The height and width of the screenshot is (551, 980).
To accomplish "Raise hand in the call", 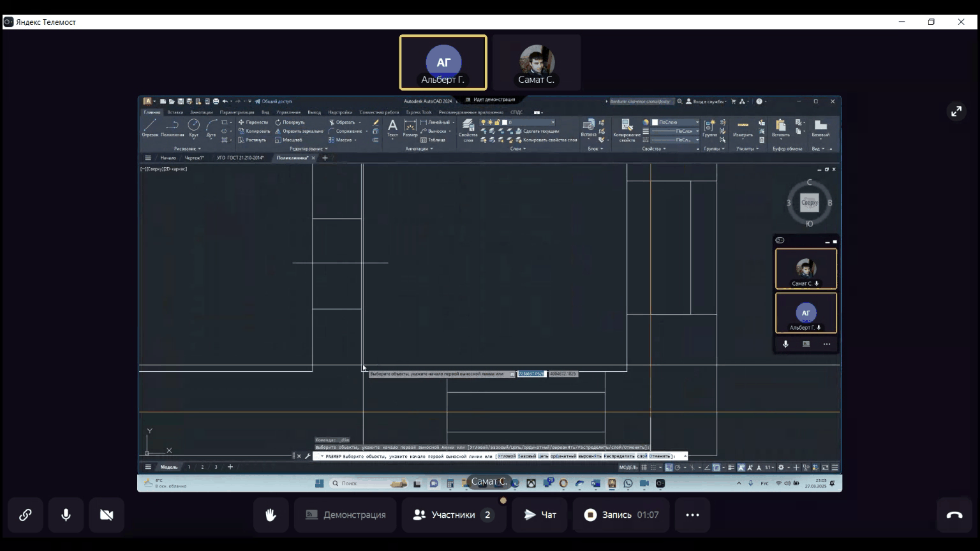I will click(271, 515).
